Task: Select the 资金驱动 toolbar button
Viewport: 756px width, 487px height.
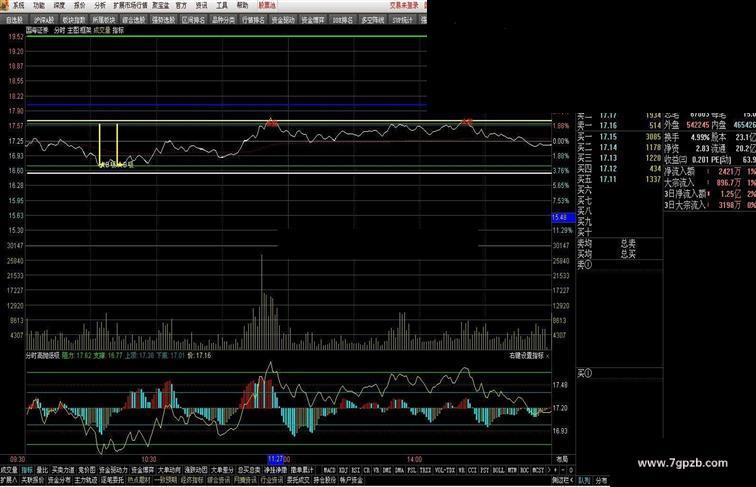Action: coord(283,20)
